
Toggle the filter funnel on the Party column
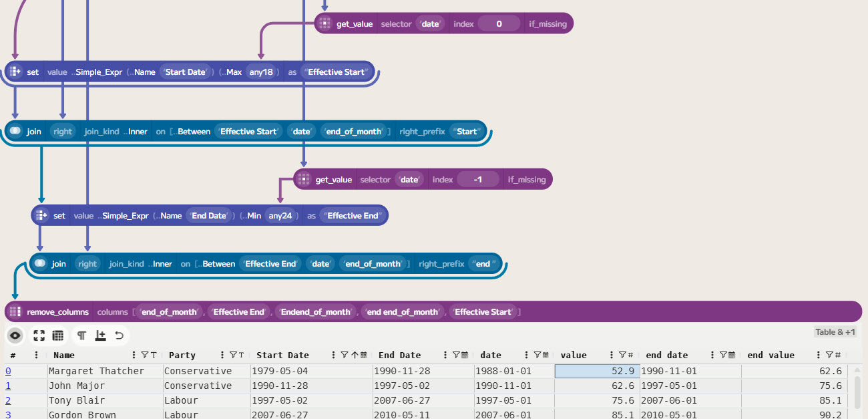click(234, 354)
